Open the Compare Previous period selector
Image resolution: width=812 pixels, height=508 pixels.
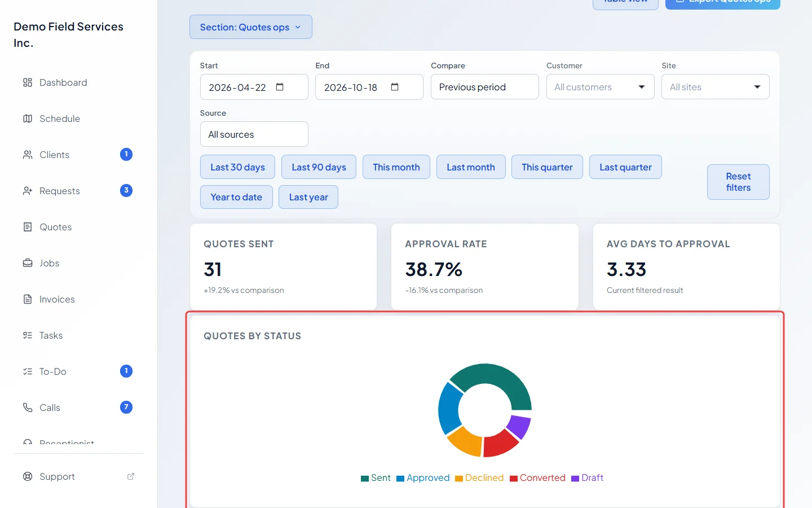click(484, 87)
